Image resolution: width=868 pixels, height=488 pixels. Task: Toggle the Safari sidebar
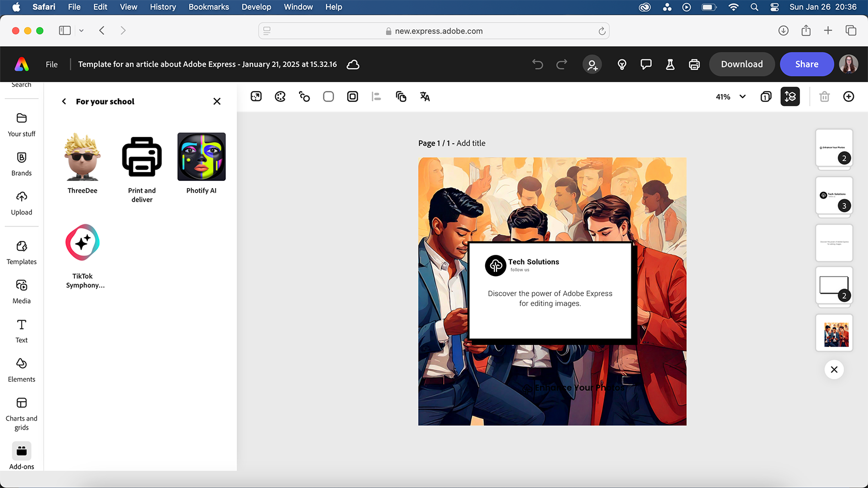pos(65,30)
